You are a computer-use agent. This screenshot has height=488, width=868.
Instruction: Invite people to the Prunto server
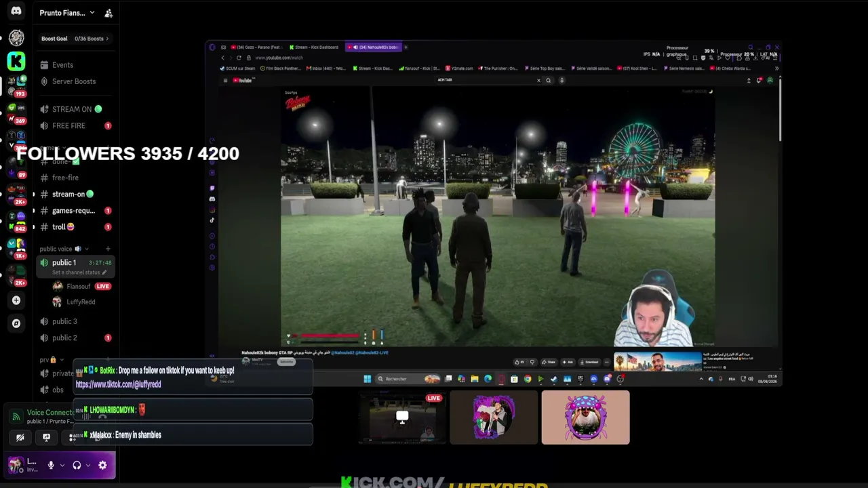108,13
